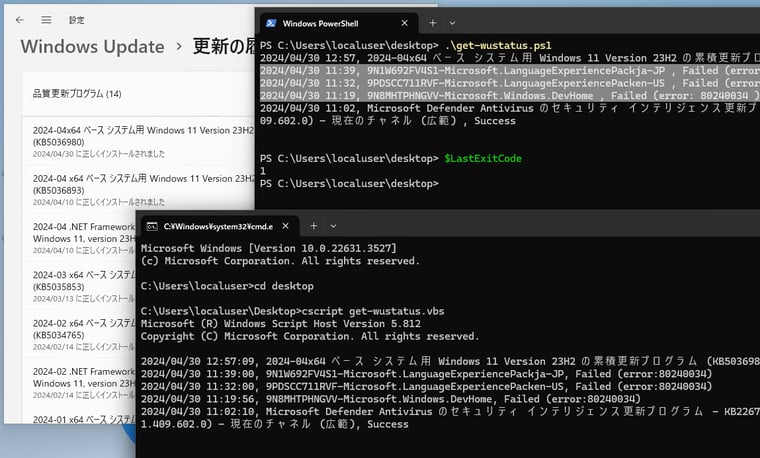Viewport: 760px width, 458px height.
Task: Select the KB5036893 update entry in Settings
Action: 139,190
